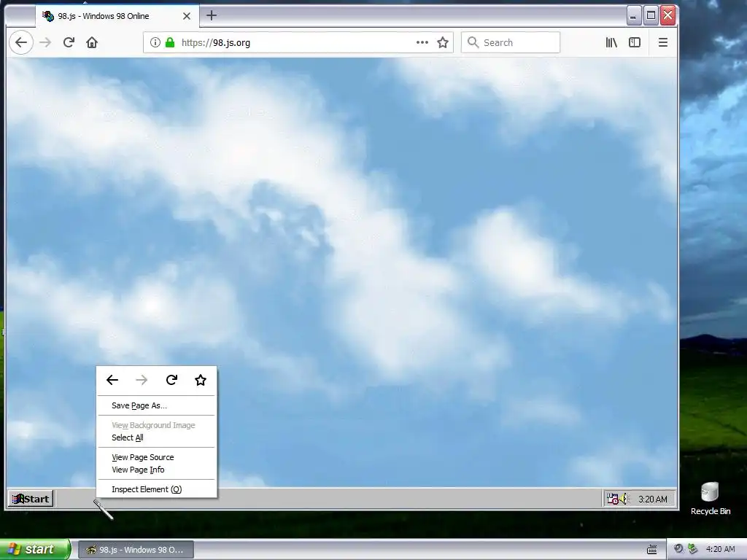This screenshot has height=560, width=747.
Task: Click the Windows 98 task scheduler tray icon
Action: [612, 499]
